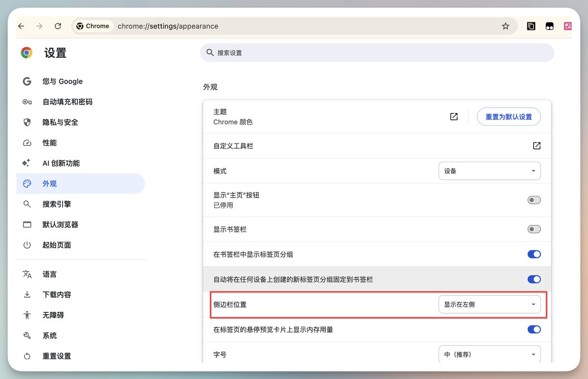Viewport: 588px width, 379px height.
Task: Open 无障碍 settings page
Action: pyautogui.click(x=53, y=315)
